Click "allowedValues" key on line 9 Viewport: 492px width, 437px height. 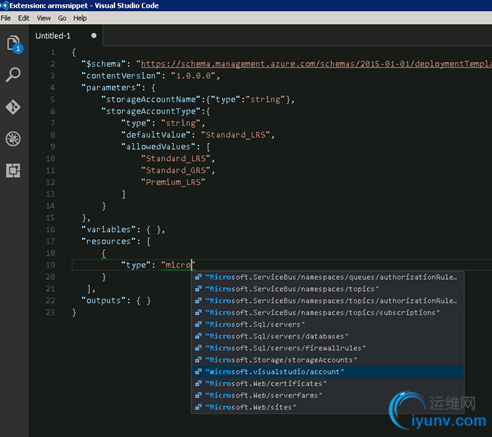pyautogui.click(x=158, y=147)
